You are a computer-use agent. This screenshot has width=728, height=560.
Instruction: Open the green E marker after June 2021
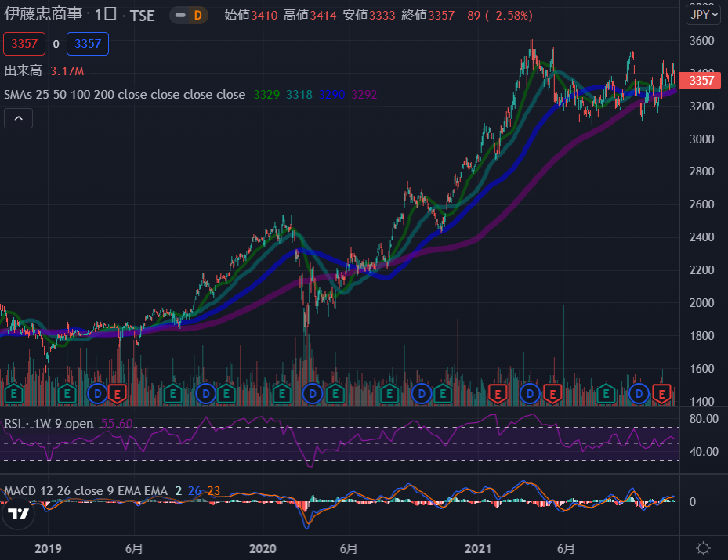(x=606, y=395)
